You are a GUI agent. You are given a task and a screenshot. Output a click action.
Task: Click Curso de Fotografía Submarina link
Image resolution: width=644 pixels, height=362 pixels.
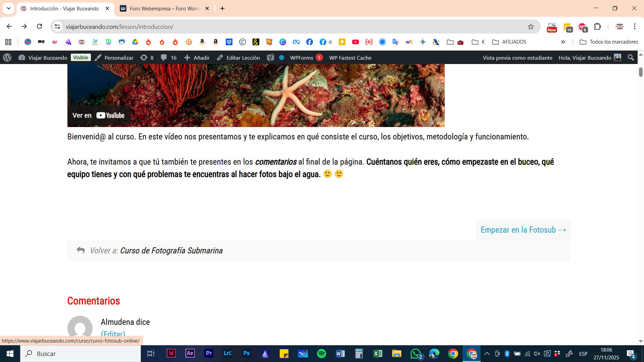coord(171,251)
